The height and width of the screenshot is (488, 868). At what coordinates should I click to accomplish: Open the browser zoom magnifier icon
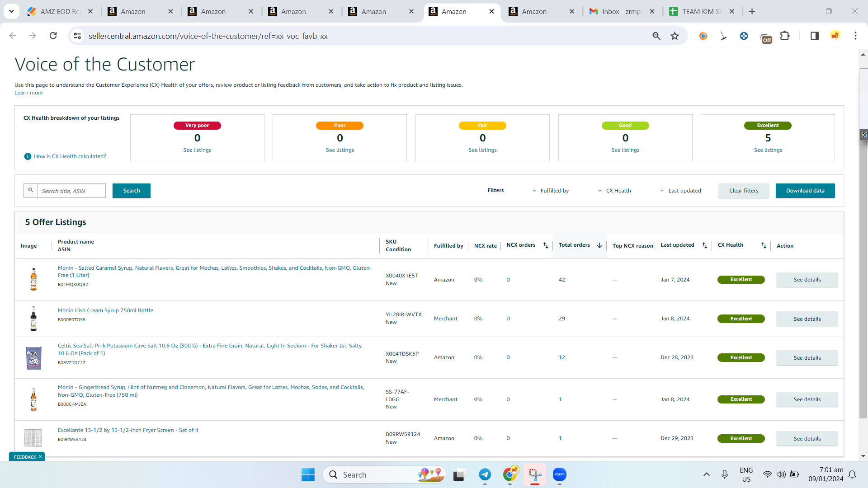point(656,36)
